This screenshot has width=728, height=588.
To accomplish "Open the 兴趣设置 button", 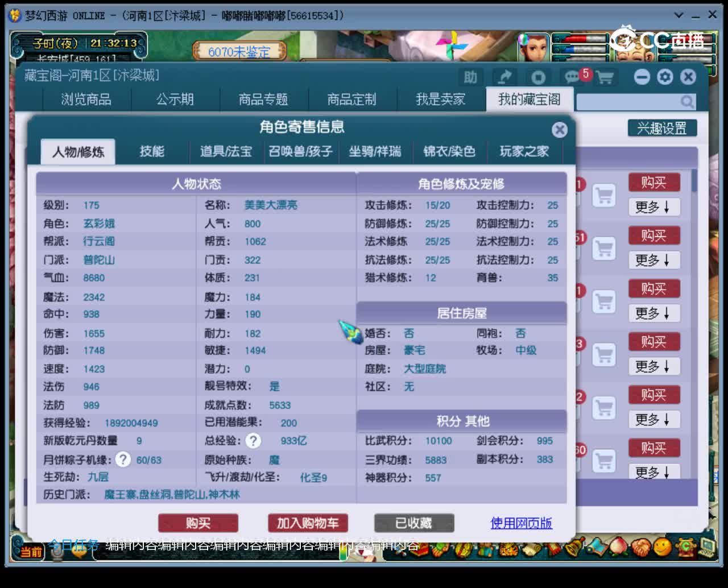I will pyautogui.click(x=662, y=128).
